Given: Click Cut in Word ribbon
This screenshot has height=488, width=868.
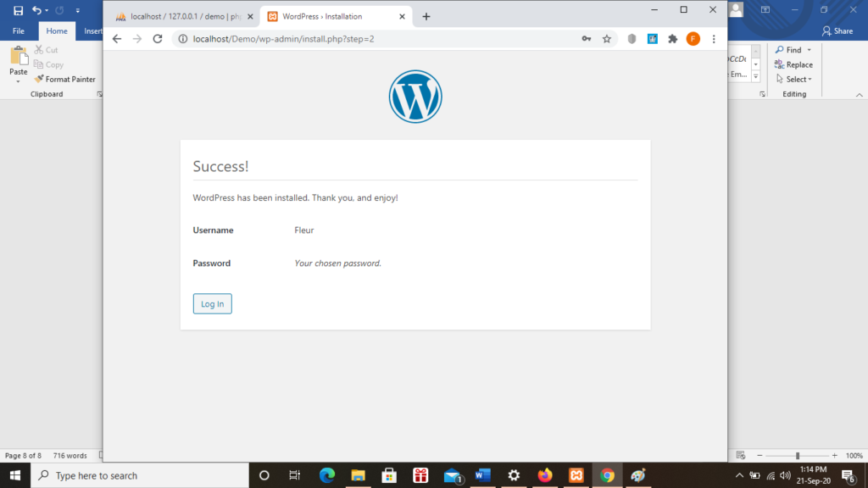Looking at the screenshot, I should pyautogui.click(x=47, y=50).
